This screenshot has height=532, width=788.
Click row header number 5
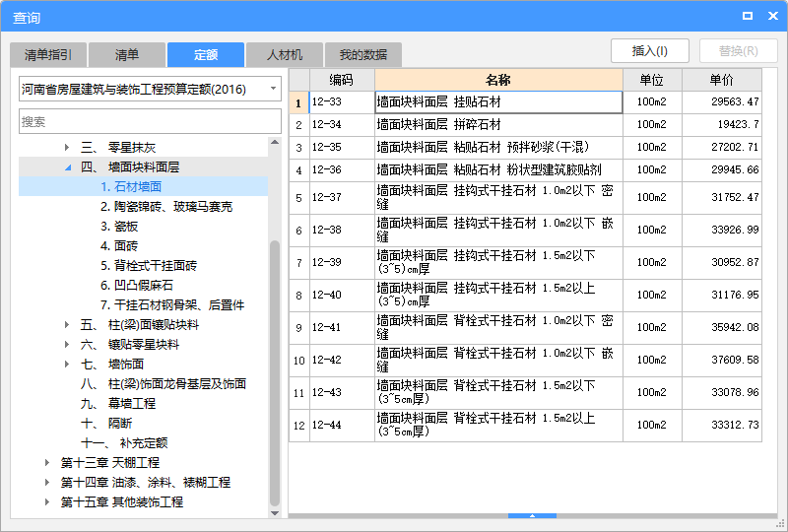299,198
